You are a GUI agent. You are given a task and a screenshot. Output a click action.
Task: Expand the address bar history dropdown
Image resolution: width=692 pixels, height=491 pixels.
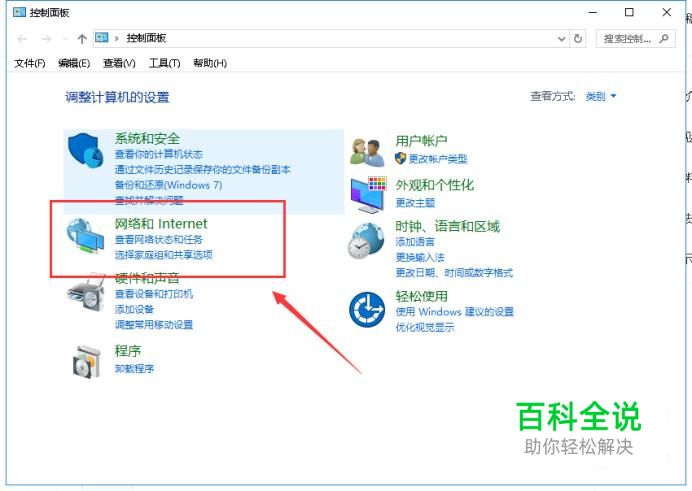(x=561, y=39)
